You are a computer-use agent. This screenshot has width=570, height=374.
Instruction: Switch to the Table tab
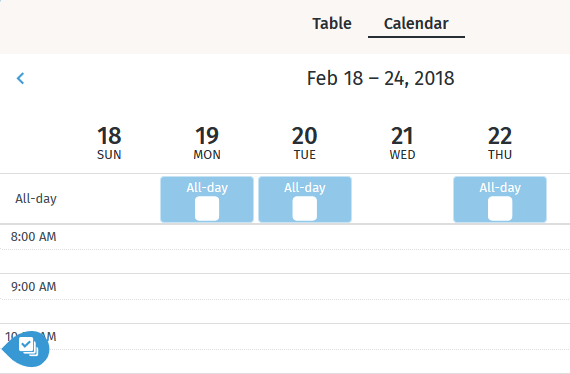click(x=332, y=24)
